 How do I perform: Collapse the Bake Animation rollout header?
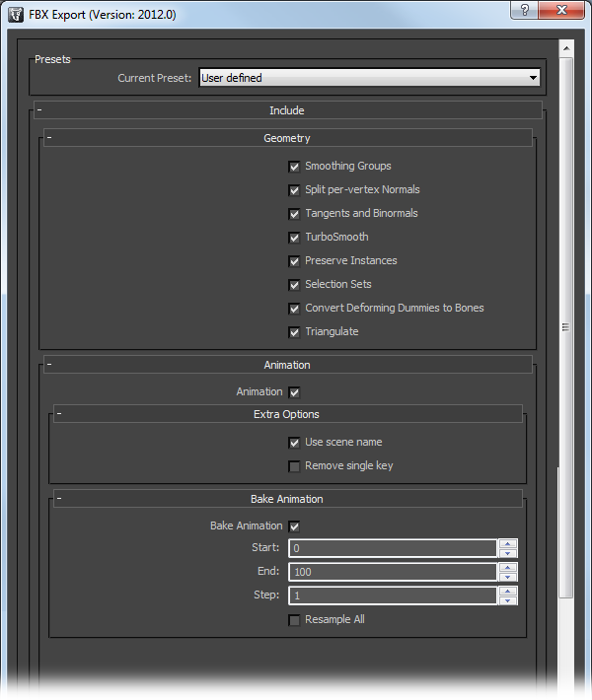click(288, 499)
